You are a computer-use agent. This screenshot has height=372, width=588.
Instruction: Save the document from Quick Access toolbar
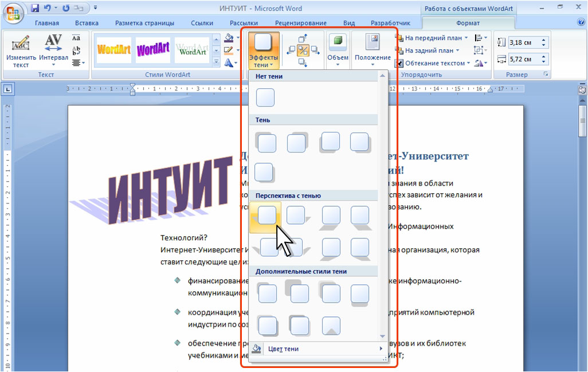tap(35, 8)
